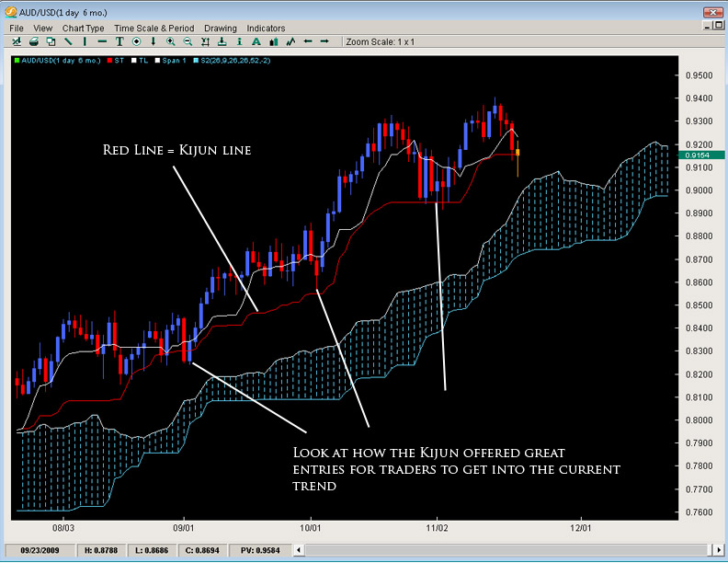
Task: Open the Indicators menu
Action: [266, 29]
